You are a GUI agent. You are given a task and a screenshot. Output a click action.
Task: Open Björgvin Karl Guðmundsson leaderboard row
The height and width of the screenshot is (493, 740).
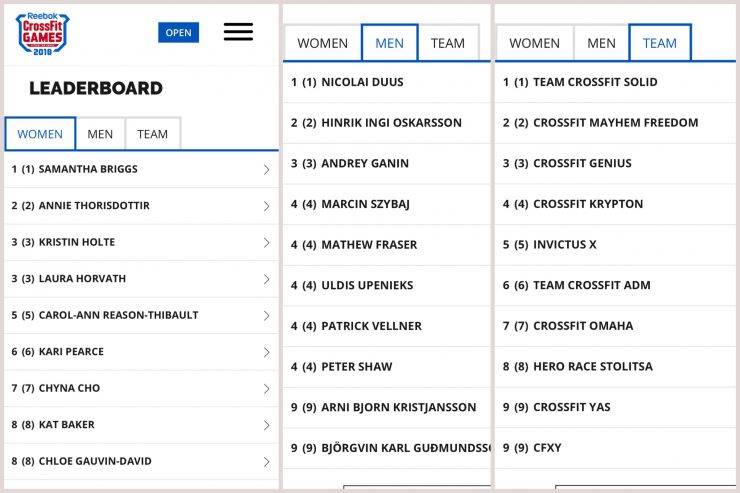387,448
